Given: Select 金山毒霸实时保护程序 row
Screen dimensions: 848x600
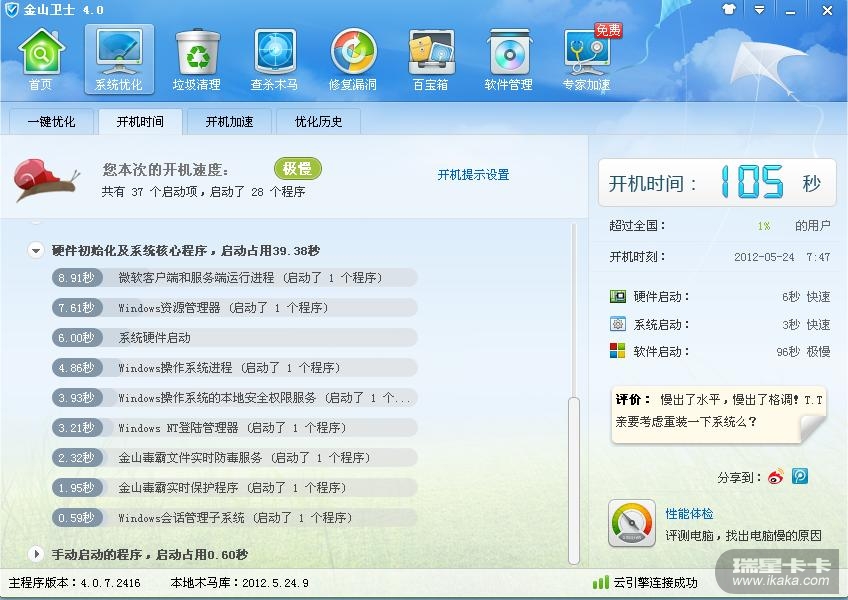Looking at the screenshot, I should click(235, 487).
